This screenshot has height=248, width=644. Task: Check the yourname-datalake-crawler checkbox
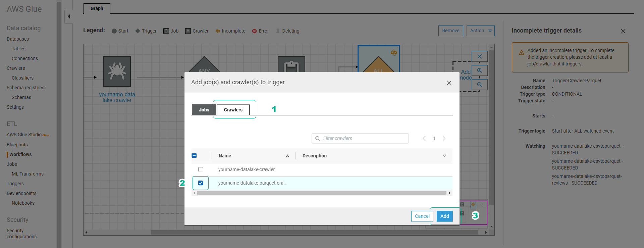201,169
